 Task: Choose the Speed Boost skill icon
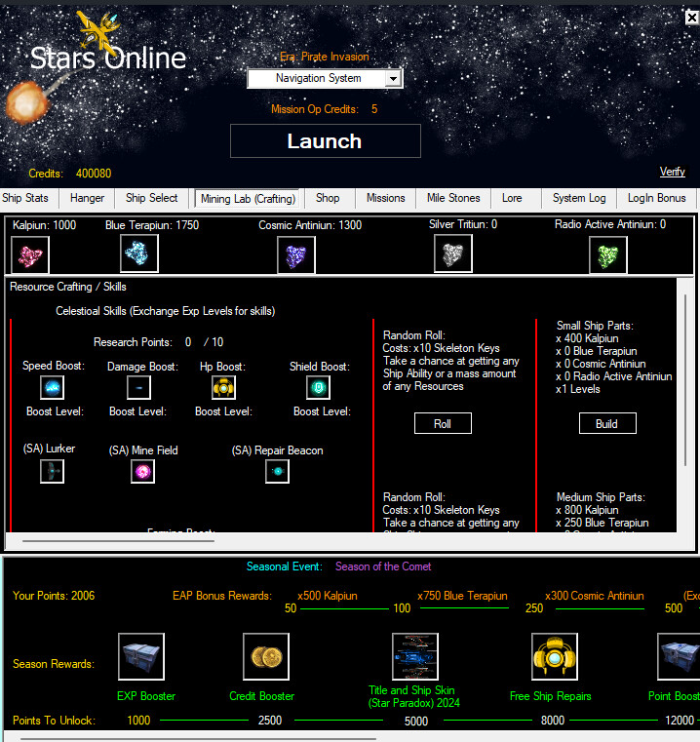click(x=52, y=387)
